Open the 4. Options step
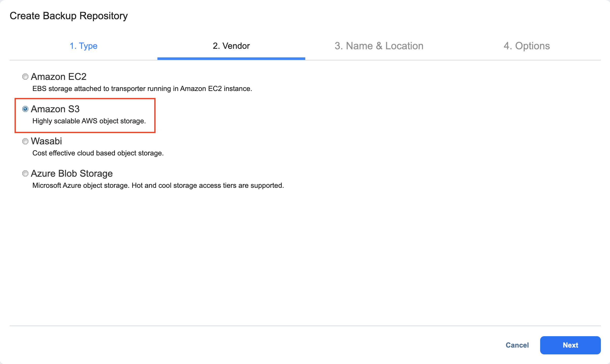Viewport: 610px width, 364px height. tap(527, 46)
